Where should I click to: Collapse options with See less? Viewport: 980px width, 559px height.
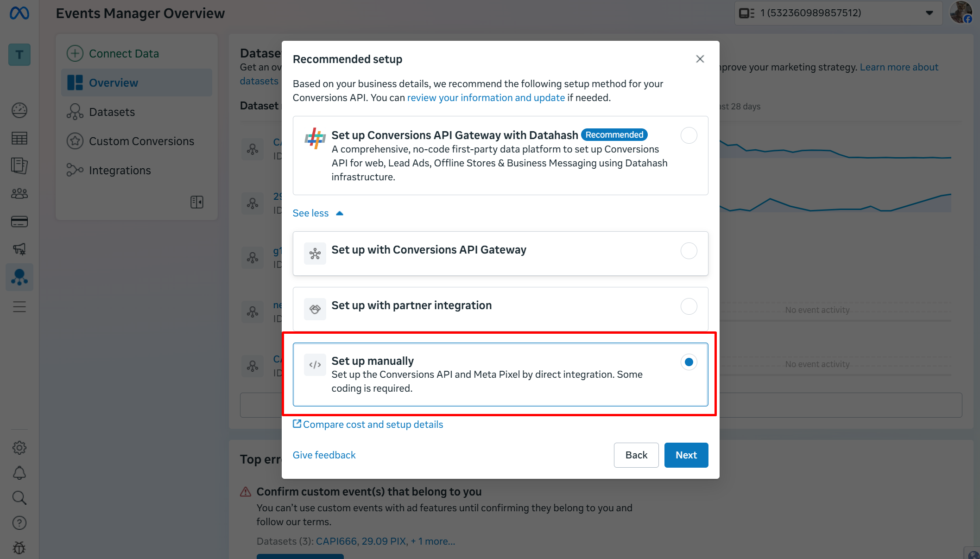pos(318,213)
